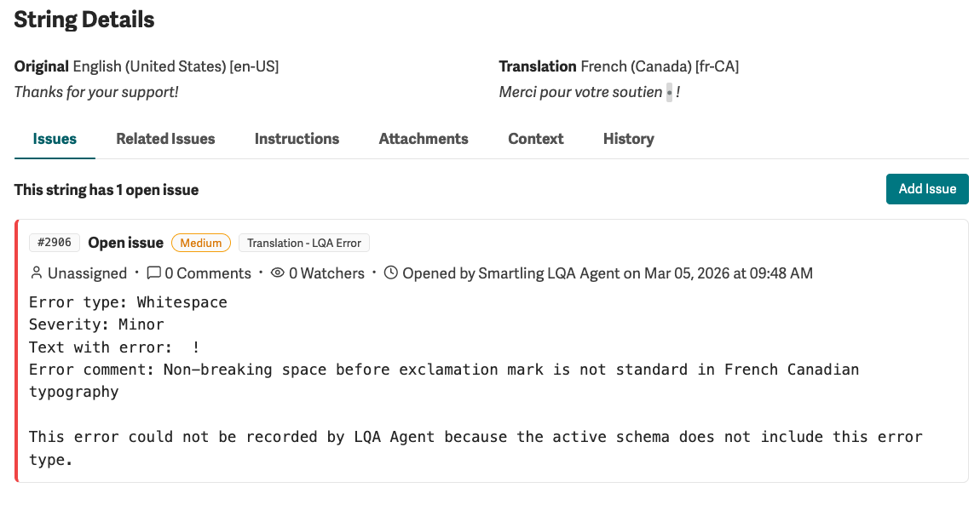Screen dimensions: 980x505
Task: Click the #2906 issue number badge
Action: pyautogui.click(x=55, y=242)
